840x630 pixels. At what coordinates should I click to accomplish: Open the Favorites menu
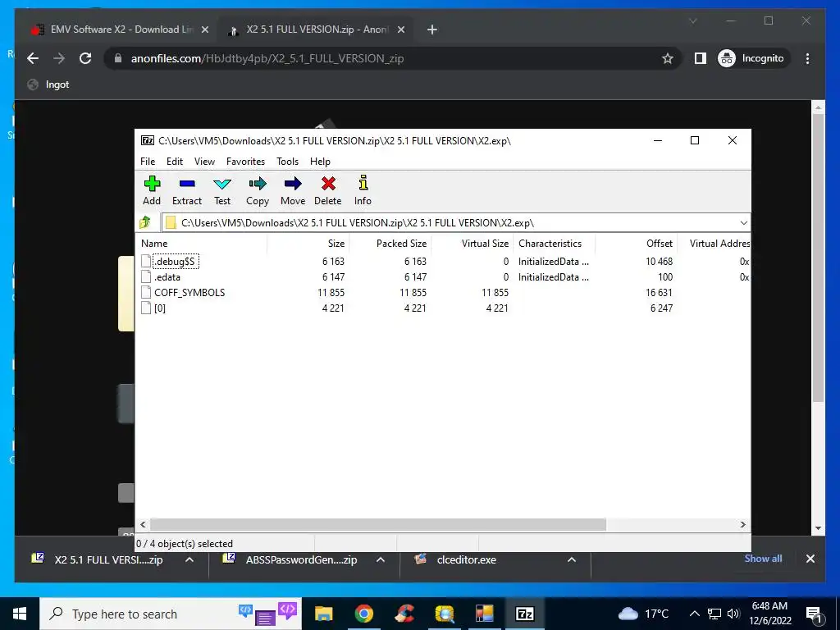coord(245,162)
